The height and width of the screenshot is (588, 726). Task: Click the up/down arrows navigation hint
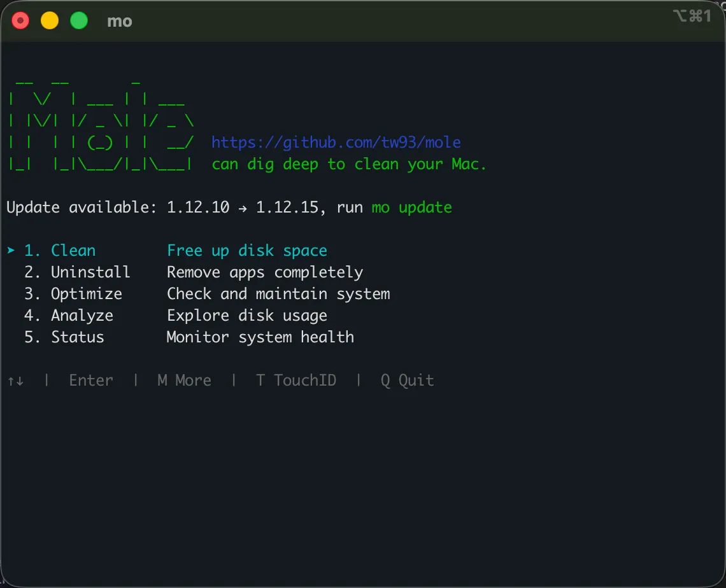tap(16, 381)
